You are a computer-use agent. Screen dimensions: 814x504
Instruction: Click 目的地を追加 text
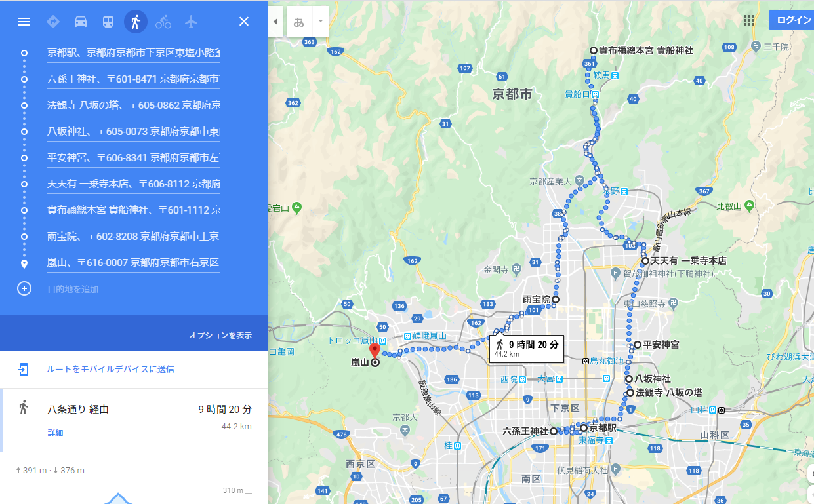click(x=73, y=289)
